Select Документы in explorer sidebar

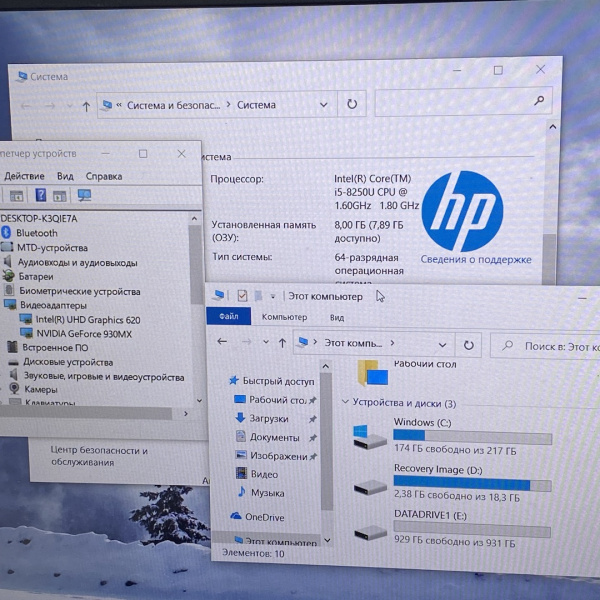[274, 437]
